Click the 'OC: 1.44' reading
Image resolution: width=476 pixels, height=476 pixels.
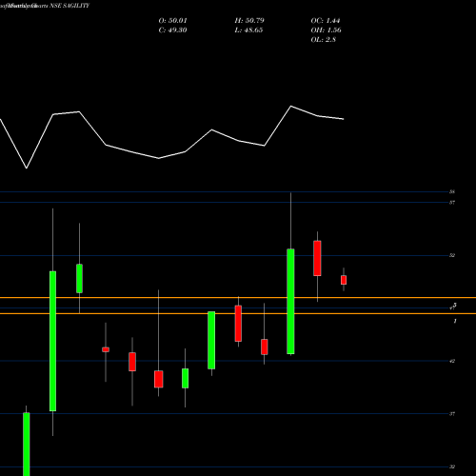point(326,21)
